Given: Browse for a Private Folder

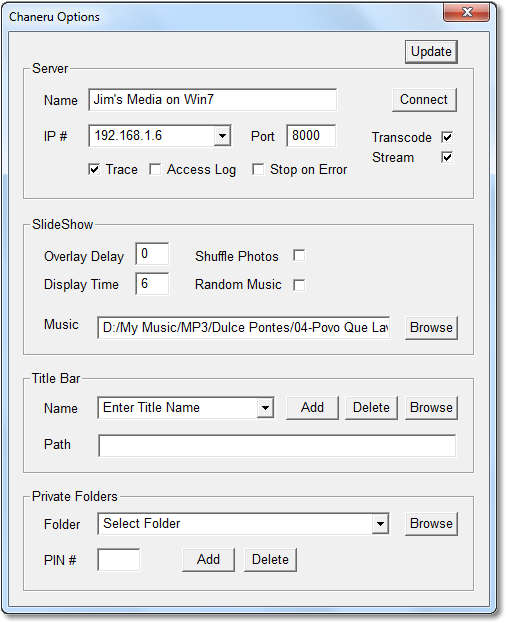Looking at the screenshot, I should [431, 524].
